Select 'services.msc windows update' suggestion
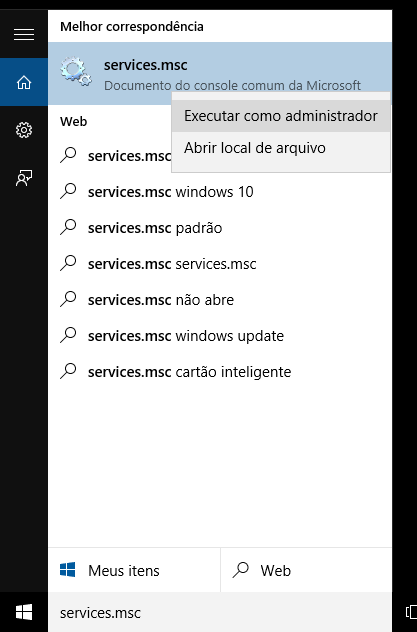The height and width of the screenshot is (632, 417). click(220, 336)
